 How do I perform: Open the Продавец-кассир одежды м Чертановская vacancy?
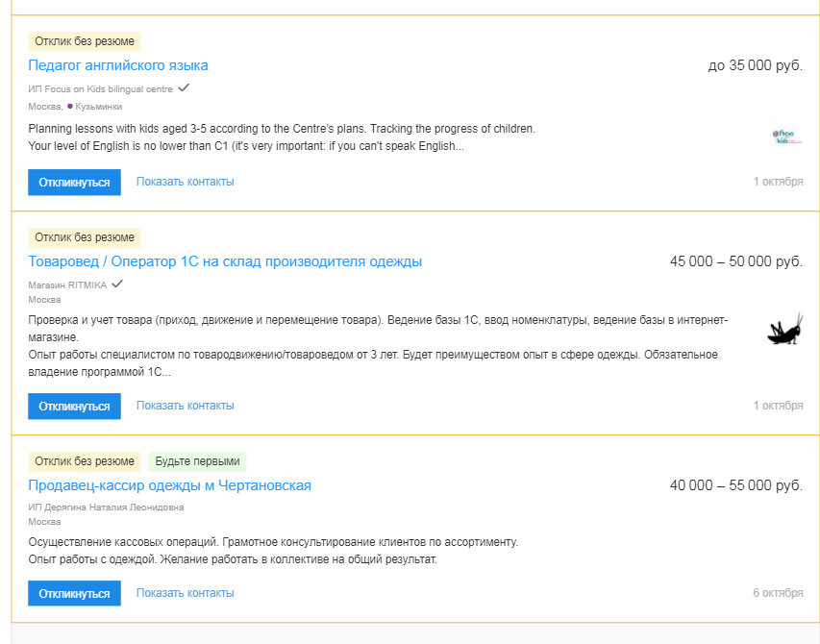(x=169, y=485)
